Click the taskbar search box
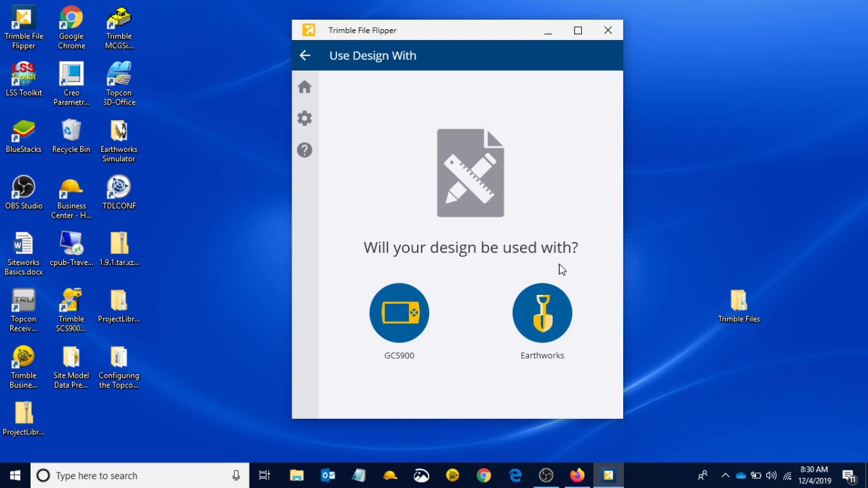 click(139, 476)
